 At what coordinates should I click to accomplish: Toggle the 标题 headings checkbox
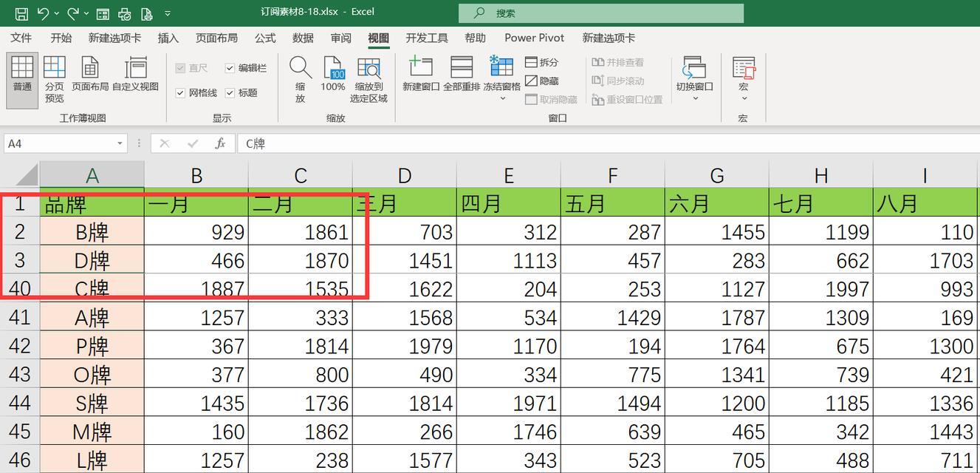click(230, 92)
